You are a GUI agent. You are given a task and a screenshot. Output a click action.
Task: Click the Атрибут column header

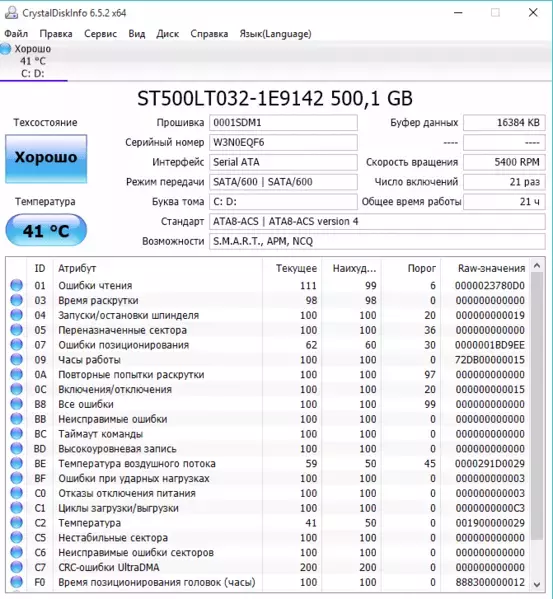click(157, 269)
